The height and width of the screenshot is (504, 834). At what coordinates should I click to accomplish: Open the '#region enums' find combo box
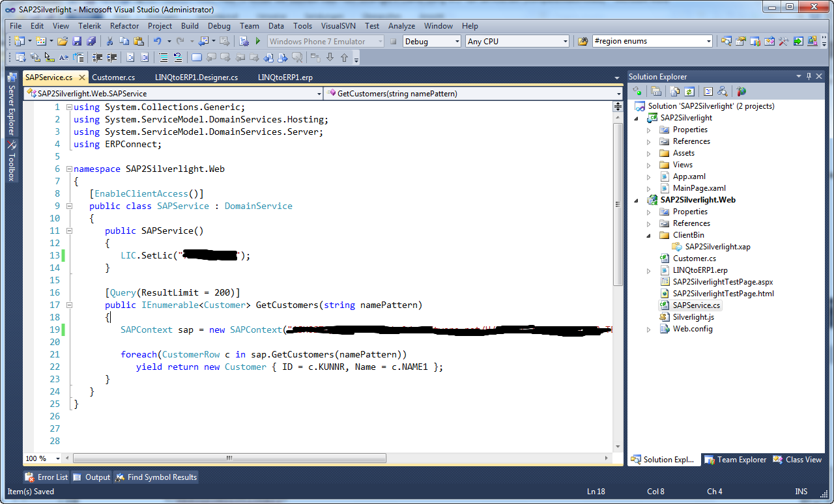coord(653,41)
